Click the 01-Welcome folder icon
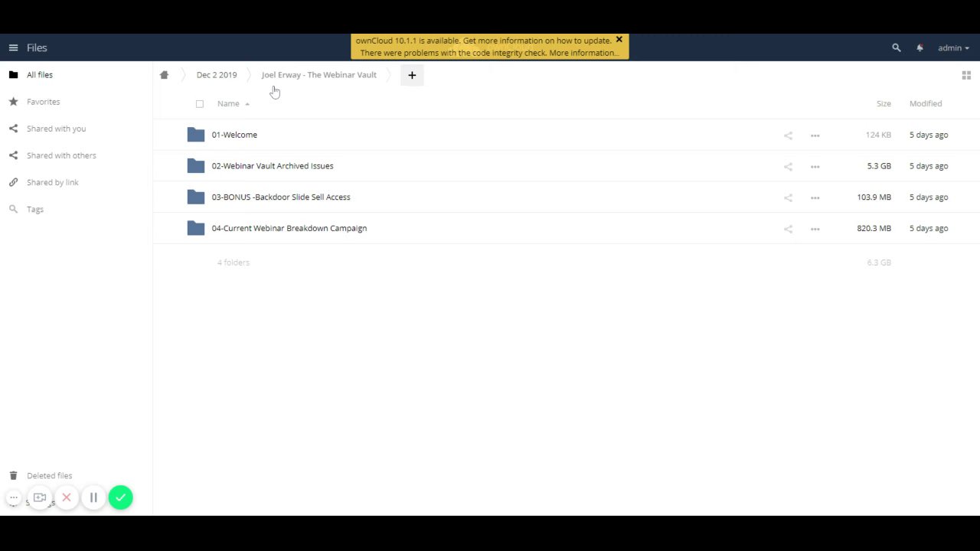This screenshot has width=980, height=551. point(196,135)
